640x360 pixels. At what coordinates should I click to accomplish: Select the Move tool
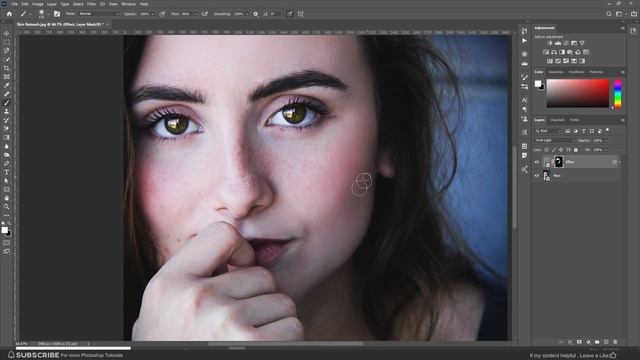[x=7, y=33]
